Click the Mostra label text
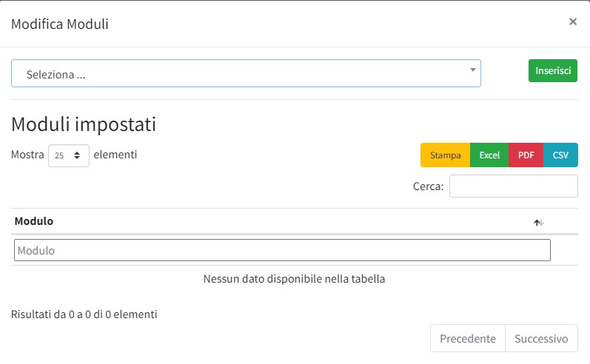The height and width of the screenshot is (364, 590). click(27, 155)
